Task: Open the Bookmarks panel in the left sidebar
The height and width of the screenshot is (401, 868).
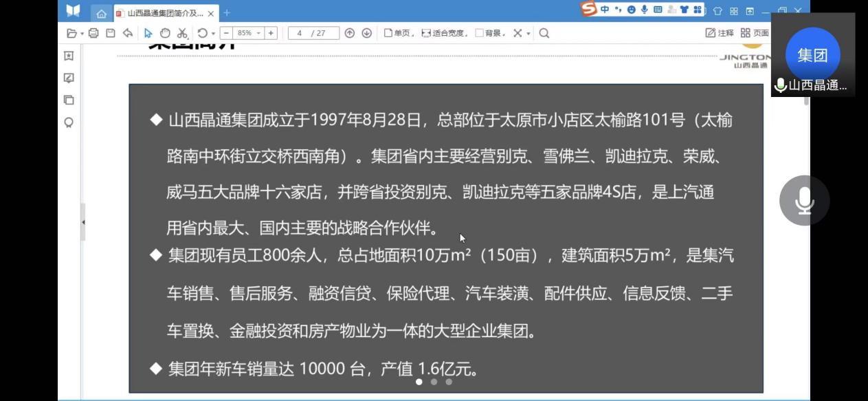Action: coord(69,56)
